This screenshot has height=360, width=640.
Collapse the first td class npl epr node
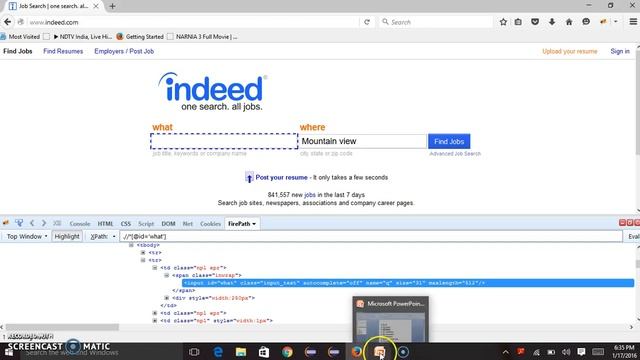(155, 268)
